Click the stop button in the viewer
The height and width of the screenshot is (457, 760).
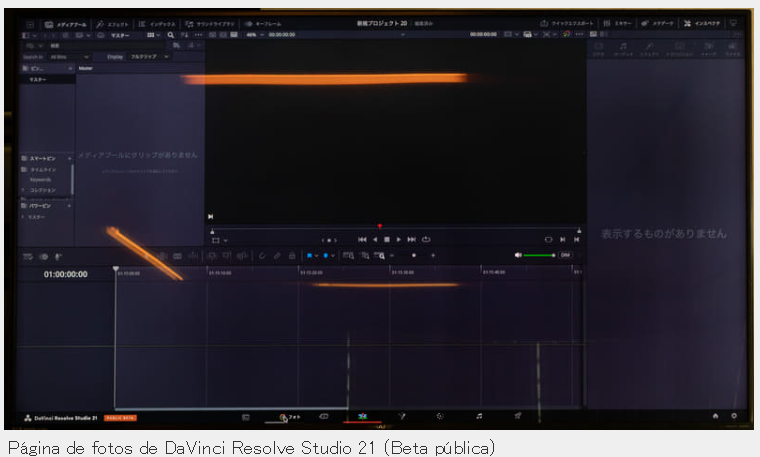387,239
